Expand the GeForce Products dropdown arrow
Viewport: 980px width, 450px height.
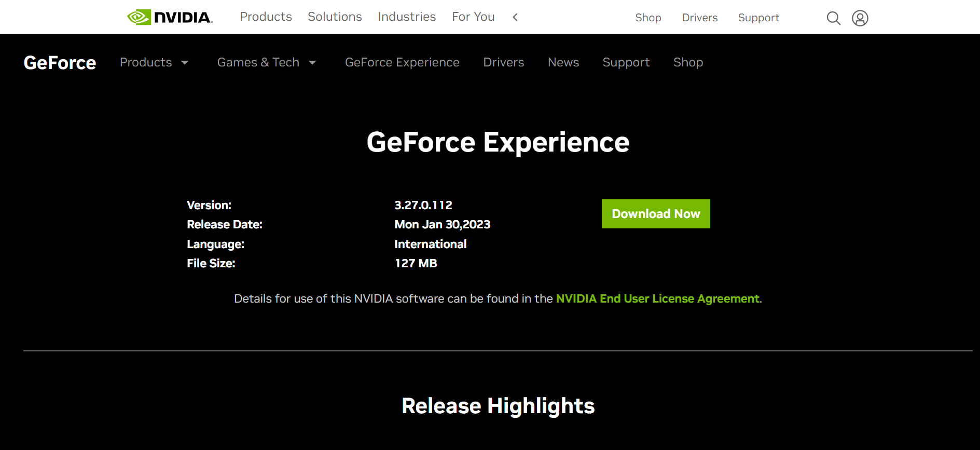point(185,63)
